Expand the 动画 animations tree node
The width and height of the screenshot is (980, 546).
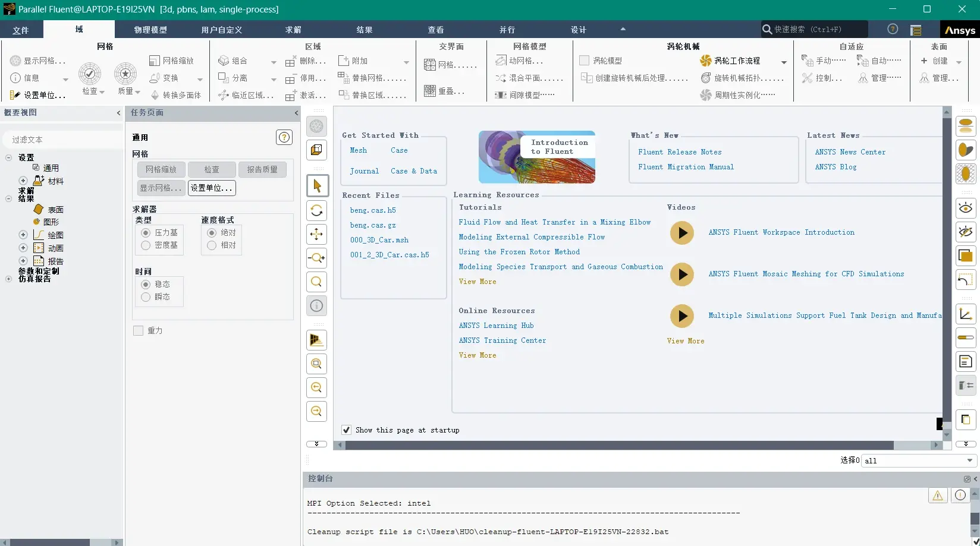[23, 248]
